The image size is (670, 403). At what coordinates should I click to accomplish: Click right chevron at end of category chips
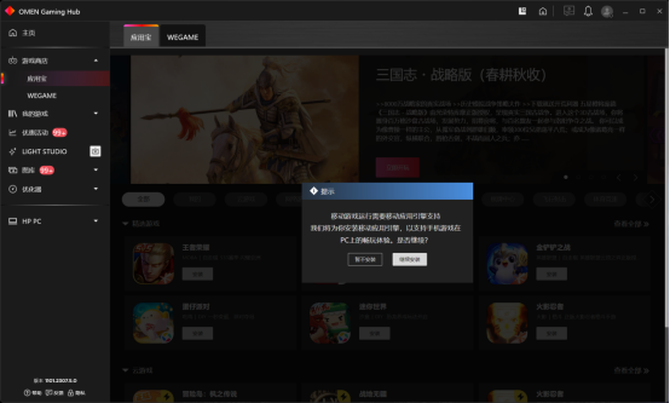tap(652, 199)
